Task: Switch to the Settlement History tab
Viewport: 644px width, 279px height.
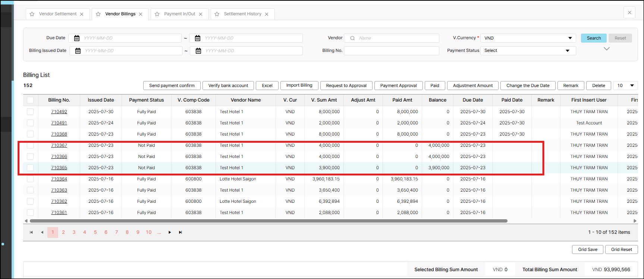Action: [x=242, y=14]
